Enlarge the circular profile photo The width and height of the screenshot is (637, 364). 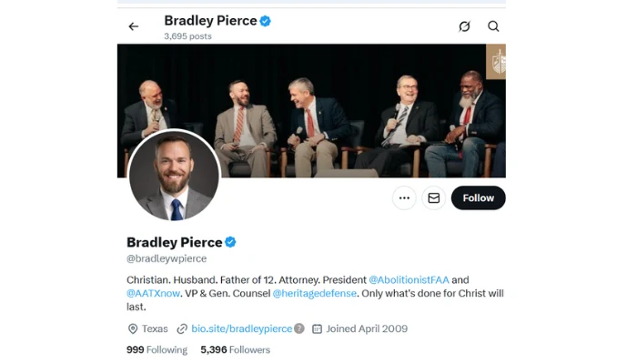point(174,175)
